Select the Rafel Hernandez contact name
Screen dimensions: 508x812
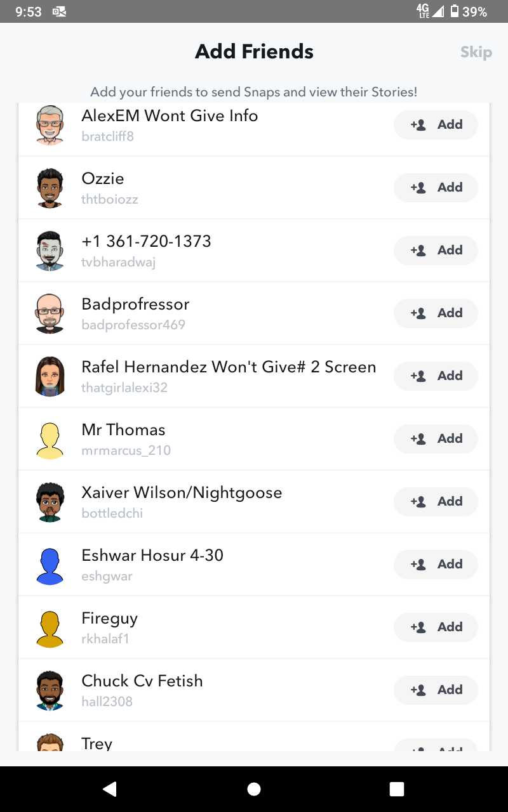(229, 367)
